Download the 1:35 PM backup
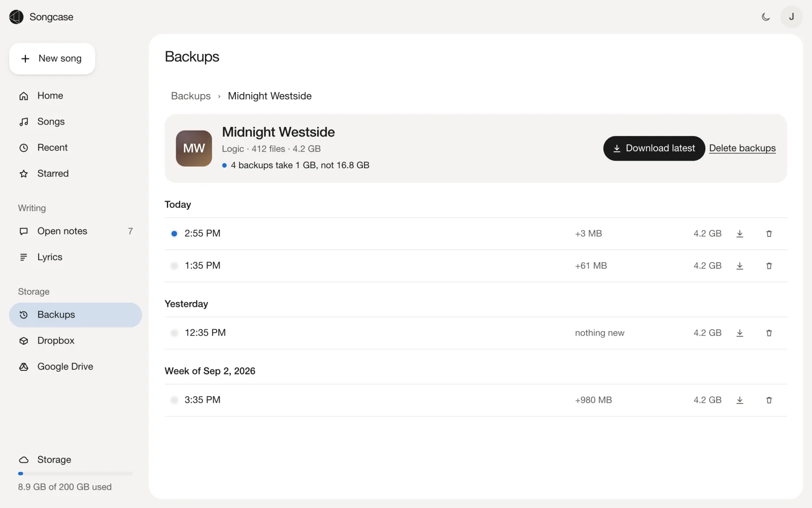 [740, 266]
